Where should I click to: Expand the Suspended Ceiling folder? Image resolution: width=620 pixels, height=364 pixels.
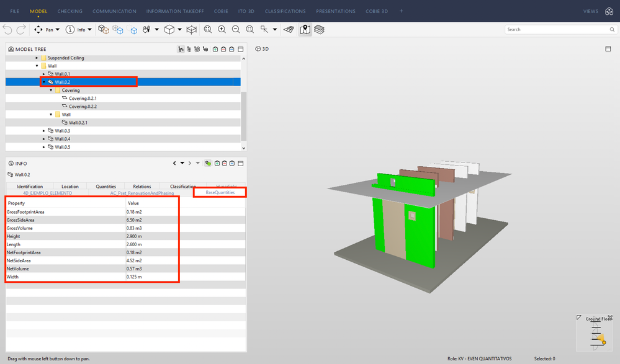point(37,58)
